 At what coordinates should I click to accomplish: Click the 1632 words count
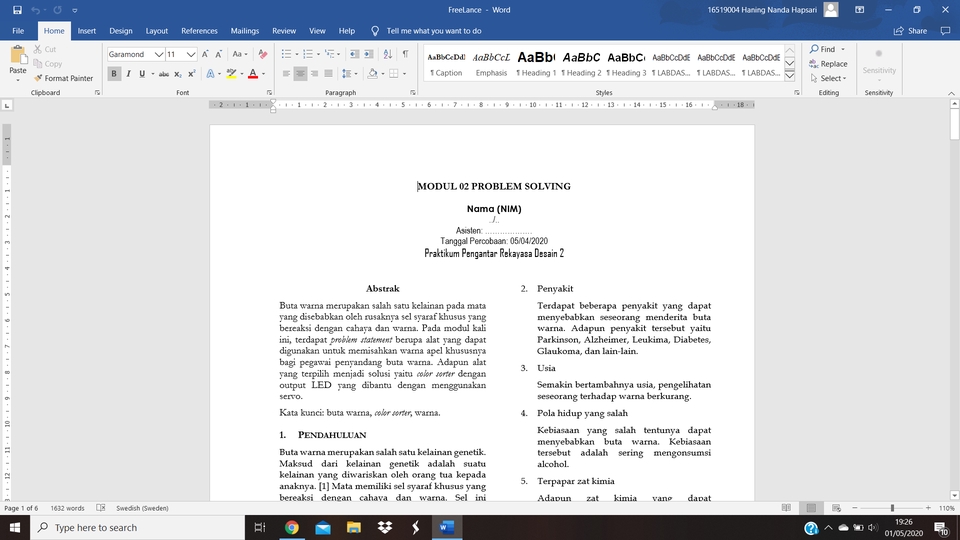pyautogui.click(x=67, y=508)
